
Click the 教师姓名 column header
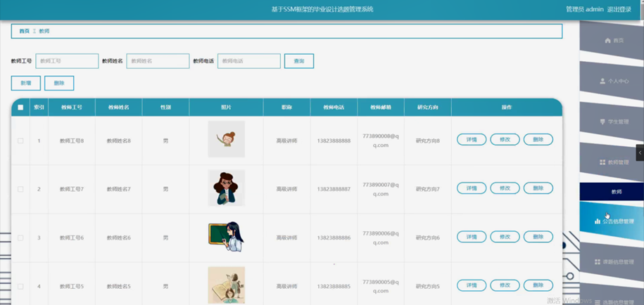click(x=119, y=108)
